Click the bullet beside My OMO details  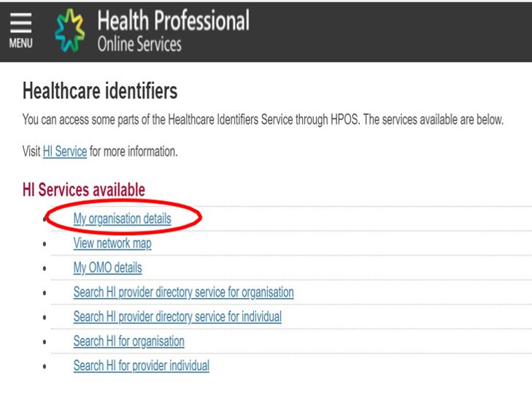(45, 268)
